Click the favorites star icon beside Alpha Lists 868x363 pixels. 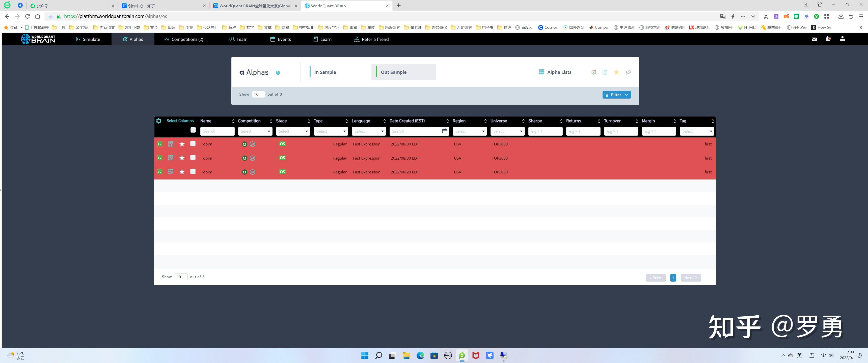point(616,72)
